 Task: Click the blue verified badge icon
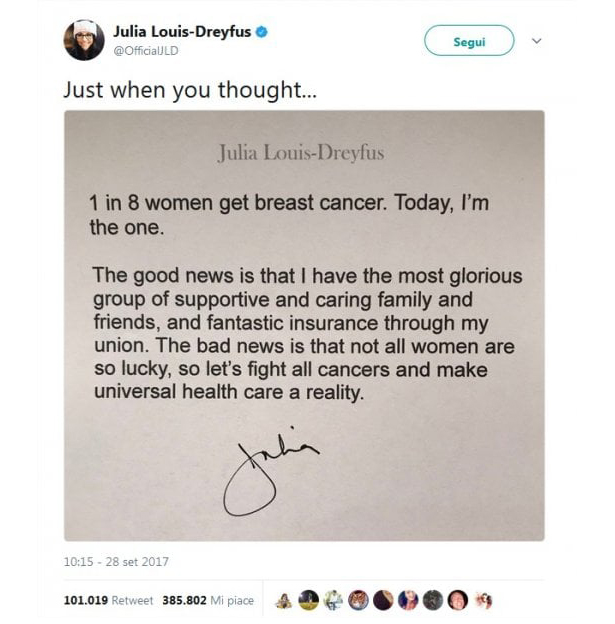point(261,32)
